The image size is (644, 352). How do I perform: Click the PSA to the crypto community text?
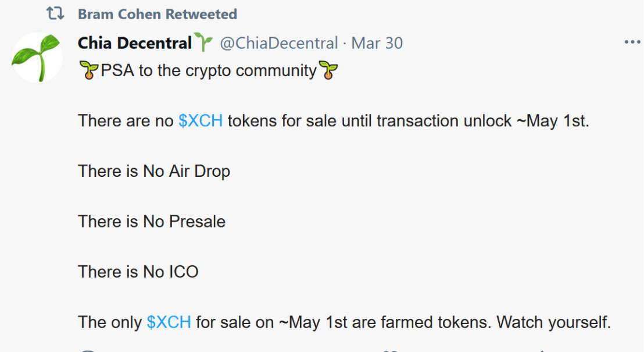pos(209,71)
